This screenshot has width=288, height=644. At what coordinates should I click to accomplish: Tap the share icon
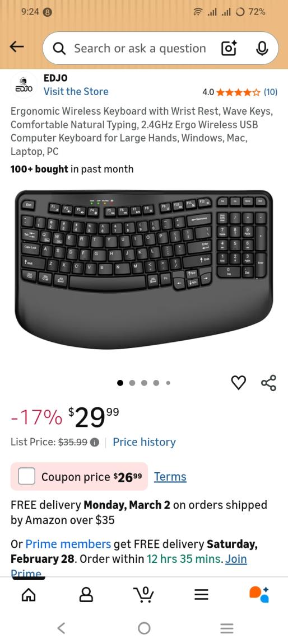point(268,383)
